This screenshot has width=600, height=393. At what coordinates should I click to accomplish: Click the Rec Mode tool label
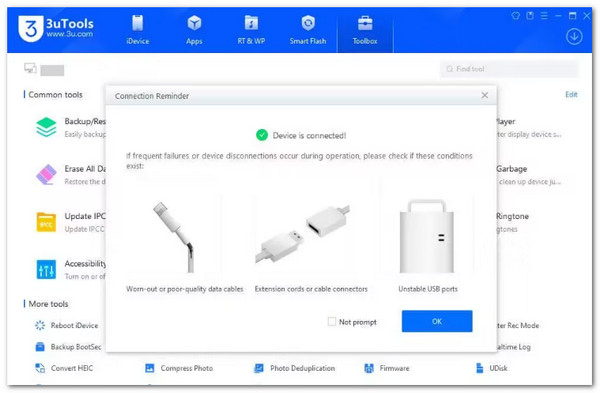tap(518, 326)
